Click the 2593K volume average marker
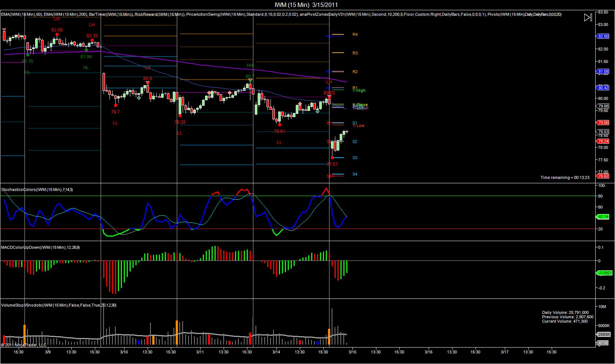Image resolution: width=615 pixels, height=364 pixels. point(603,334)
